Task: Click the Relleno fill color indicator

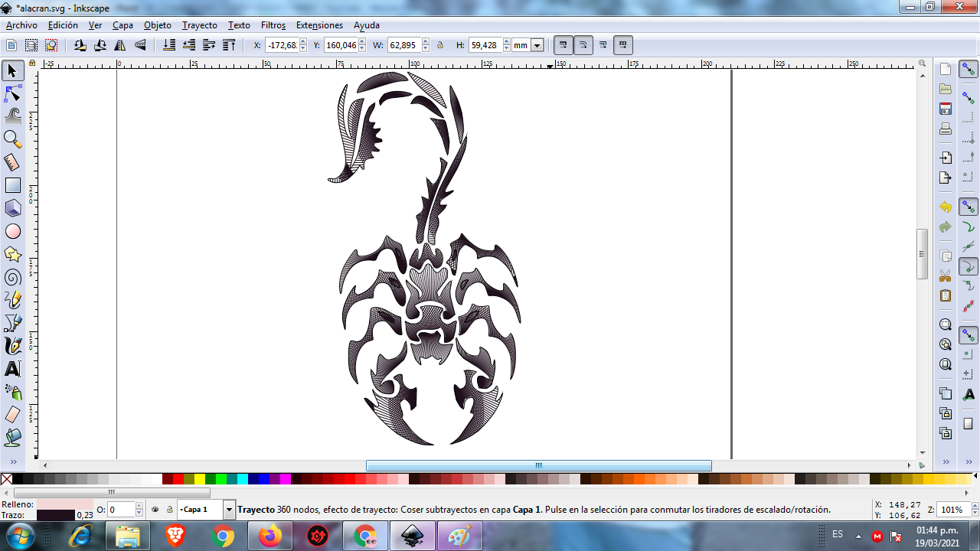Action: (65, 504)
